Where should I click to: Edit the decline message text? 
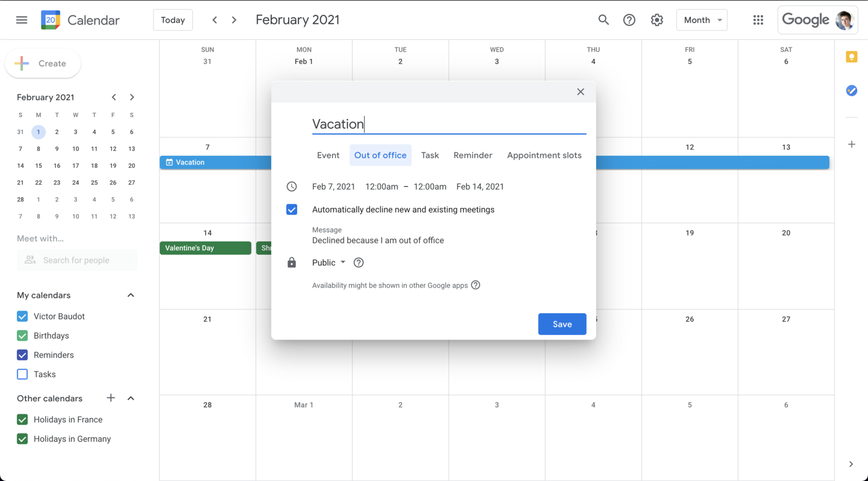click(x=378, y=240)
